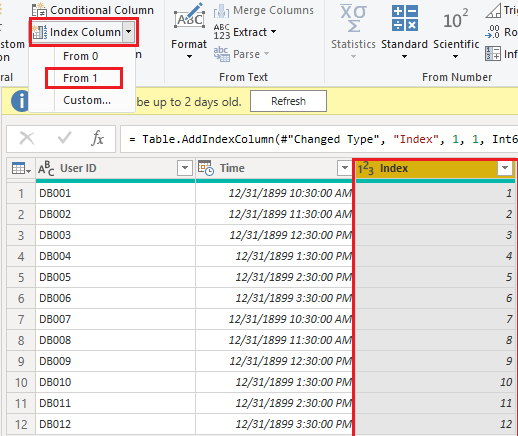The width and height of the screenshot is (518, 436).
Task: Select Time cell in DB005 row
Action: pos(274,277)
